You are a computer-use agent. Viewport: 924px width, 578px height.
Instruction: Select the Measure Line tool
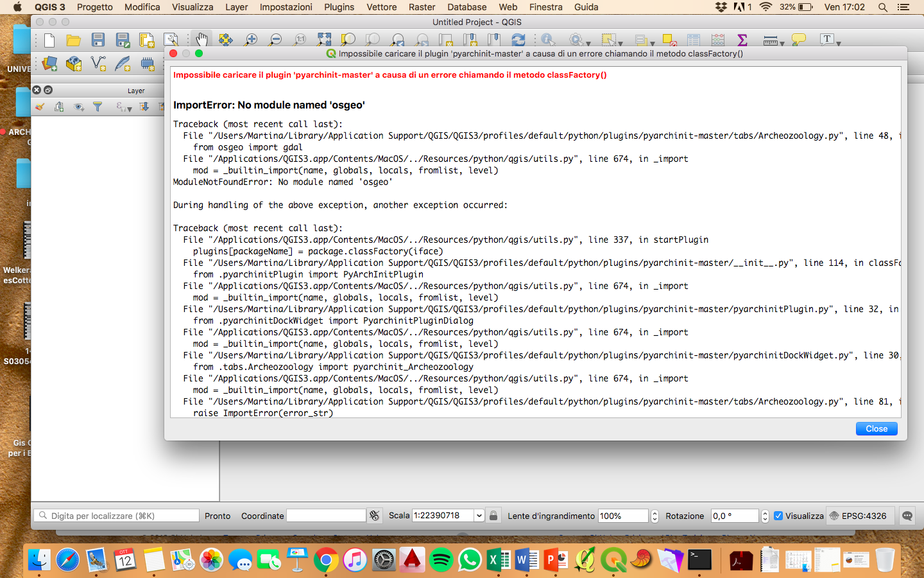[769, 39]
